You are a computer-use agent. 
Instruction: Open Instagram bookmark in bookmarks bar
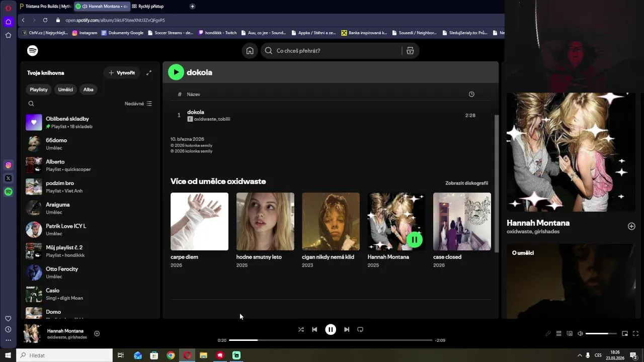click(85, 33)
